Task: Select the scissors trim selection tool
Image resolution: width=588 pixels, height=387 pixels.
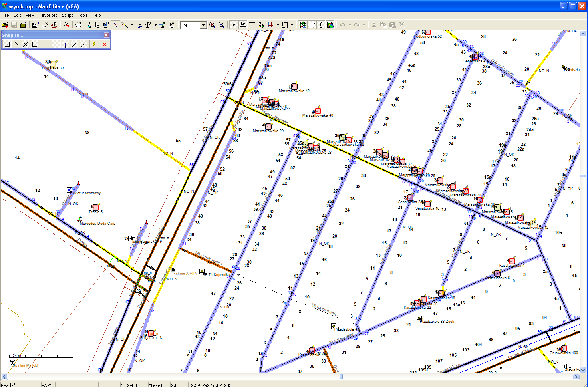Action: 139,25
